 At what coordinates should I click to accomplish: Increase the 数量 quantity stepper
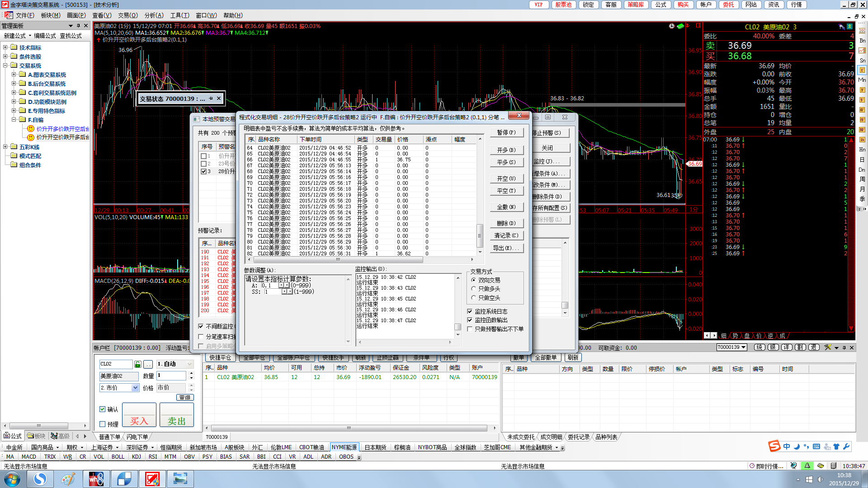[192, 373]
